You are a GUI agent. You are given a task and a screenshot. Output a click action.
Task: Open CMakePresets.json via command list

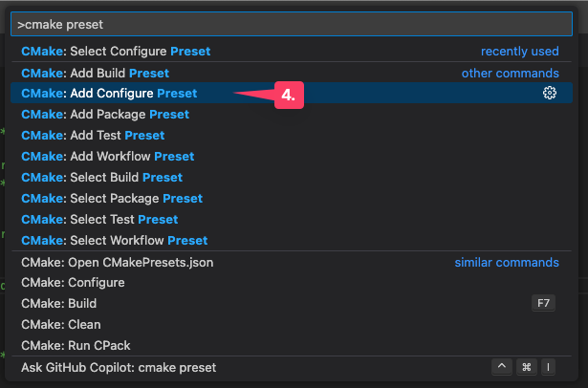(116, 262)
